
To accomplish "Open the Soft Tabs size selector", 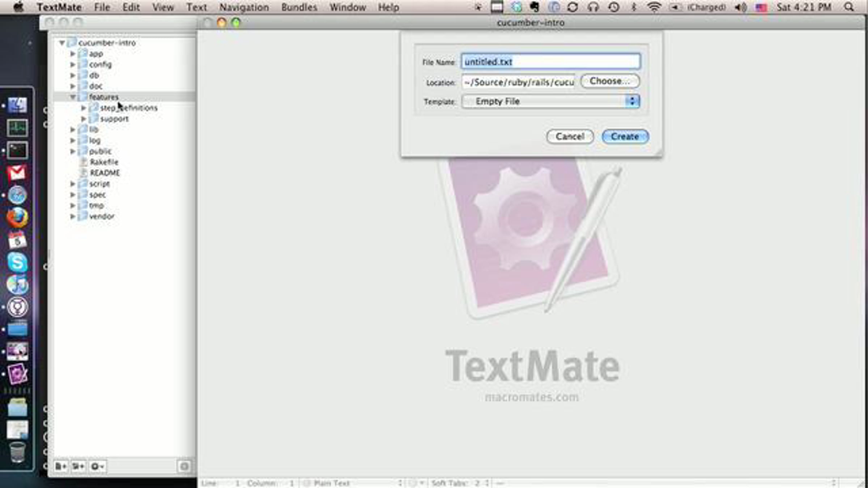I will 459,483.
